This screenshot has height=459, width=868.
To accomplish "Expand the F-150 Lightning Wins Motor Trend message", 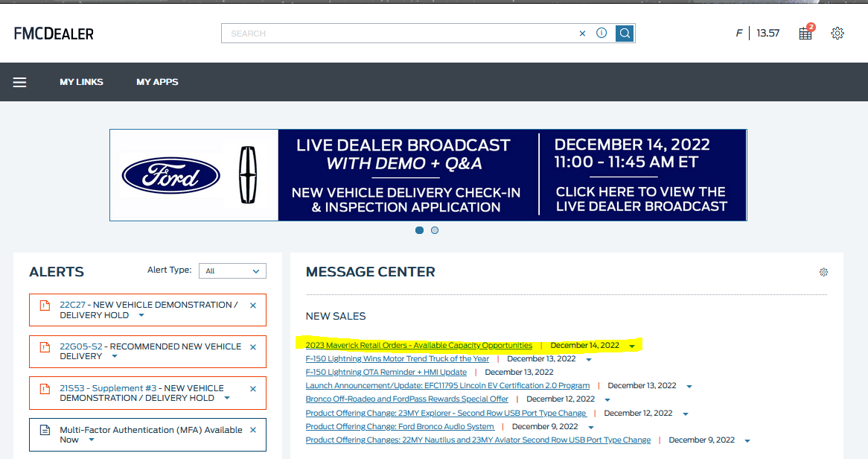I will [589, 360].
